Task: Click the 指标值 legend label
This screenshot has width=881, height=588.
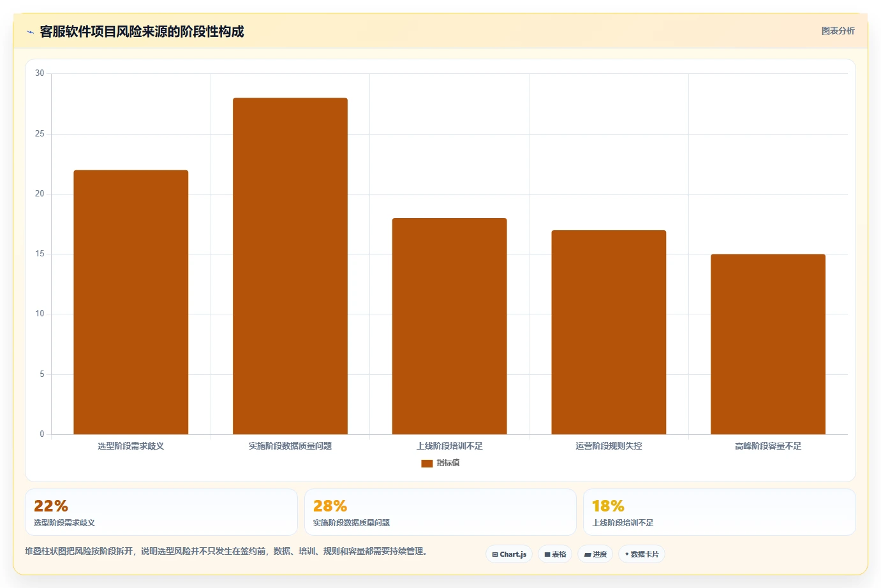Action: pos(448,463)
